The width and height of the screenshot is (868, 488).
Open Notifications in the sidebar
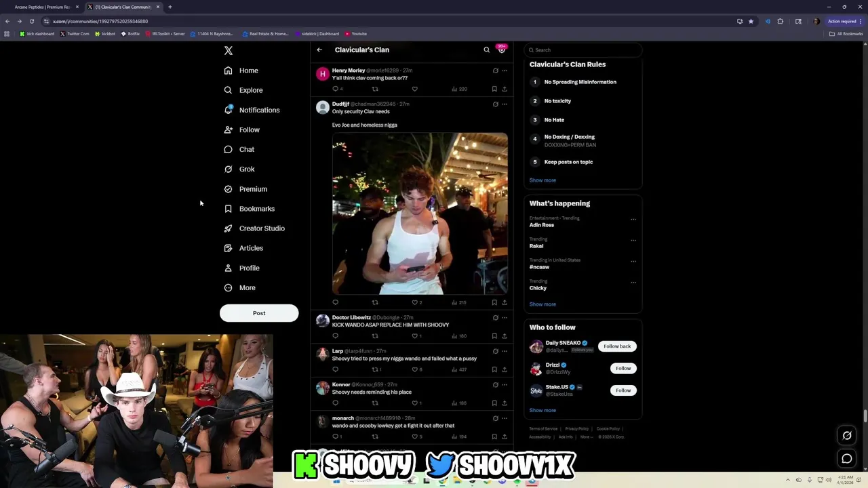click(x=252, y=110)
